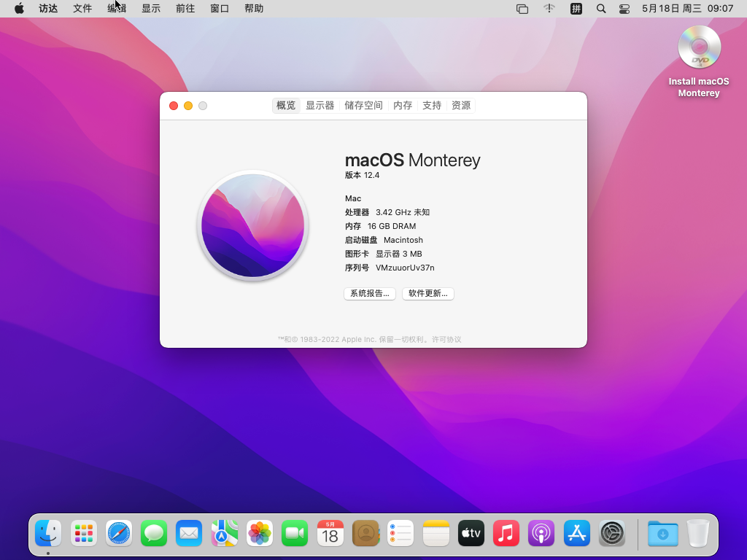Screen dimensions: 747x560
Task: Open System Preferences gear icon
Action: 612,533
